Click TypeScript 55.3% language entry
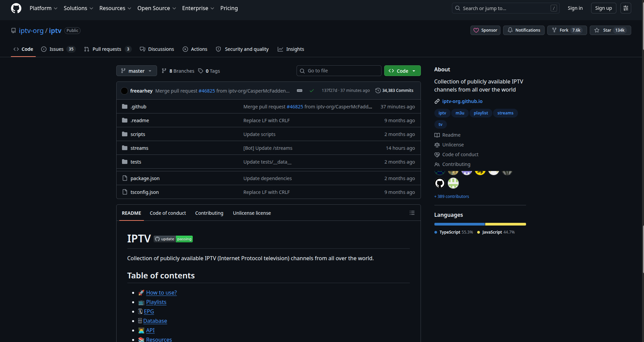This screenshot has width=644, height=342. click(x=454, y=232)
